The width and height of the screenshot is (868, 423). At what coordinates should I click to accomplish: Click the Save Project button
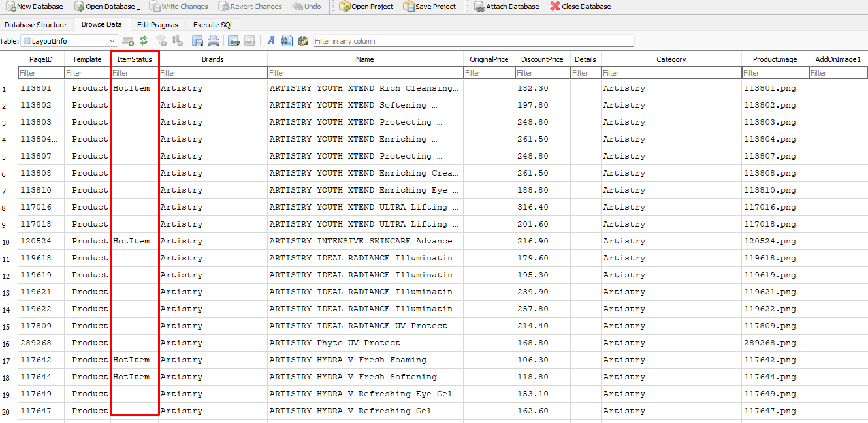point(429,7)
